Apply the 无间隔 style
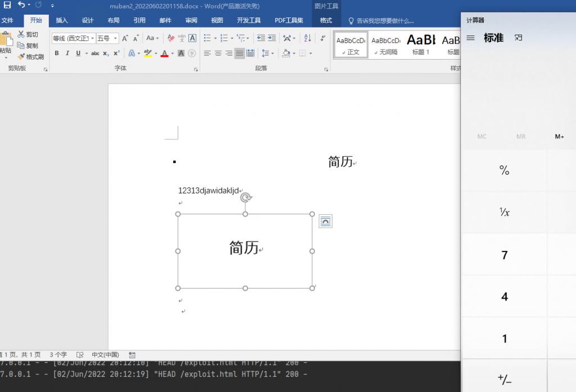Image resolution: width=576 pixels, height=392 pixels. pos(386,45)
